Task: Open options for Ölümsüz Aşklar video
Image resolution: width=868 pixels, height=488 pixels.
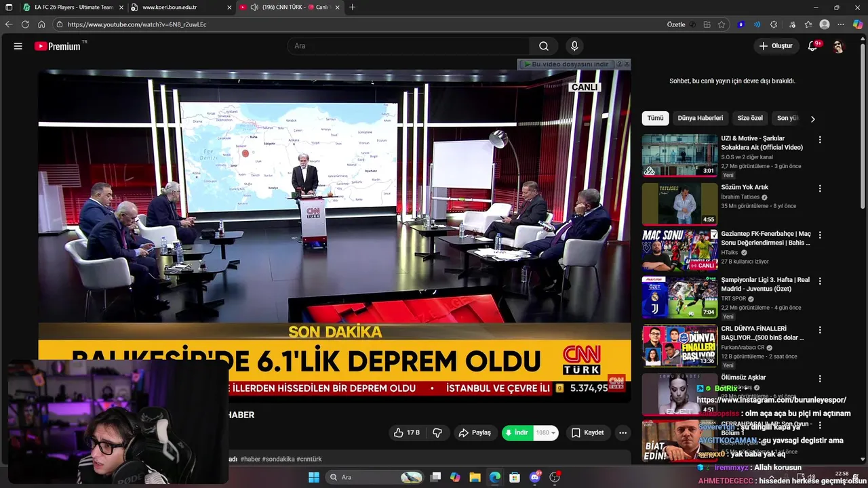Action: 820,378
